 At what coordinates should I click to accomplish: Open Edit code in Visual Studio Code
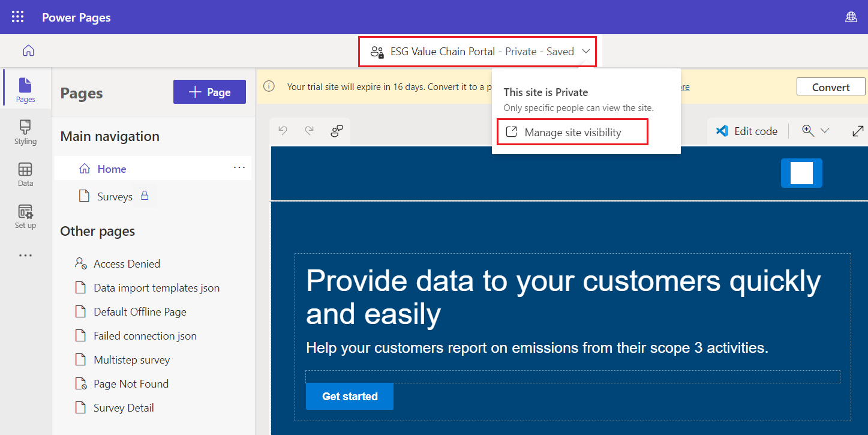click(747, 131)
